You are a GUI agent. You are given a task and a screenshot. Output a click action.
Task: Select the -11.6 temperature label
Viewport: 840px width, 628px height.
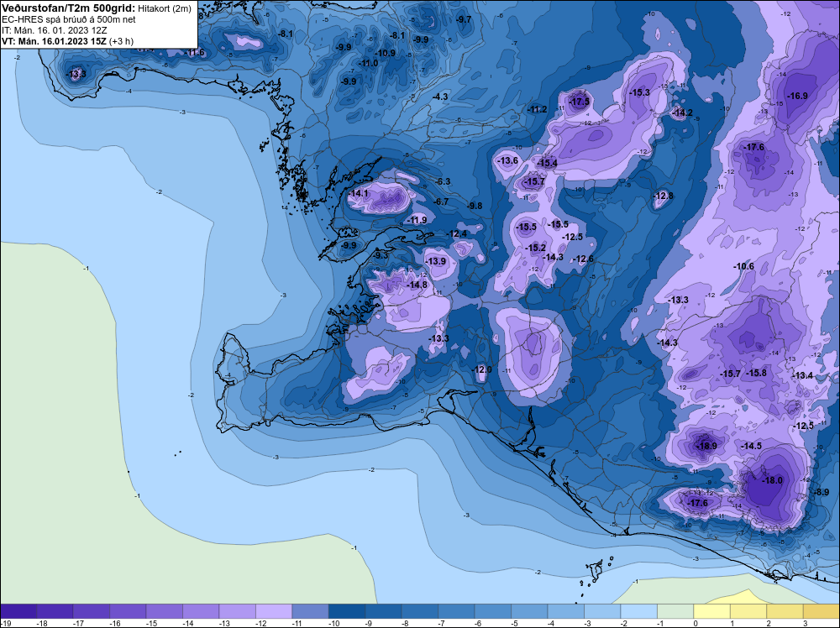[x=195, y=52]
